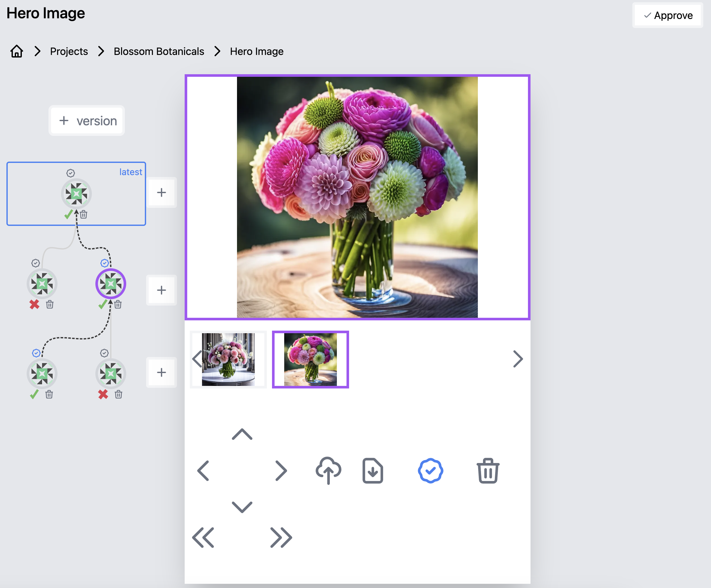Add variant next to bottom row

pyautogui.click(x=162, y=372)
